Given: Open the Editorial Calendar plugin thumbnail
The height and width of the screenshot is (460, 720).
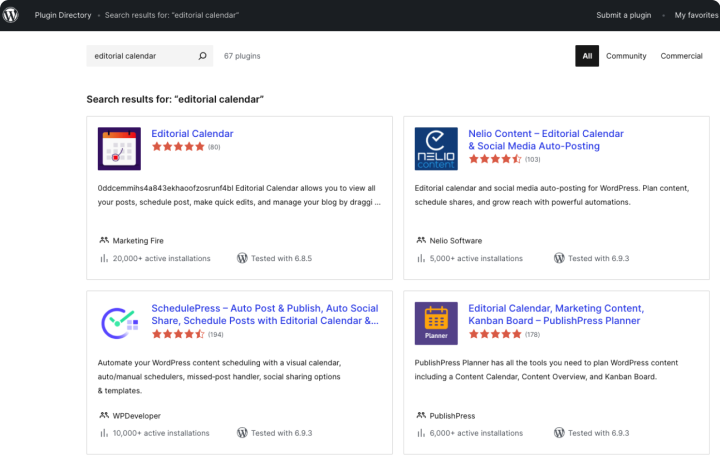Looking at the screenshot, I should 119,149.
